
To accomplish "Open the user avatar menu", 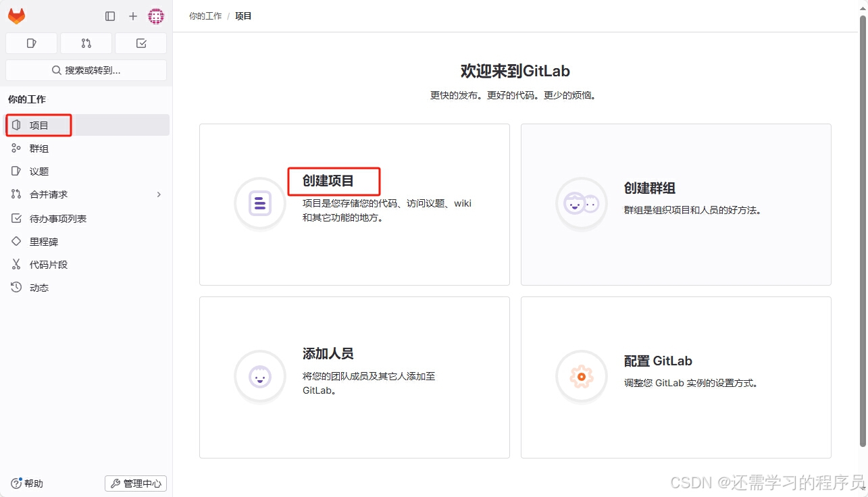I will [x=156, y=16].
